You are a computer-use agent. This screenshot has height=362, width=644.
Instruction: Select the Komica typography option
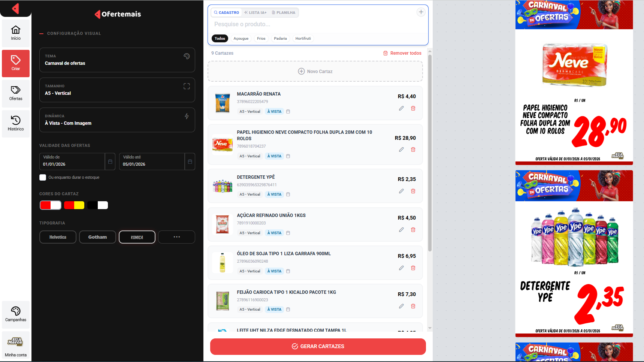[137, 237]
